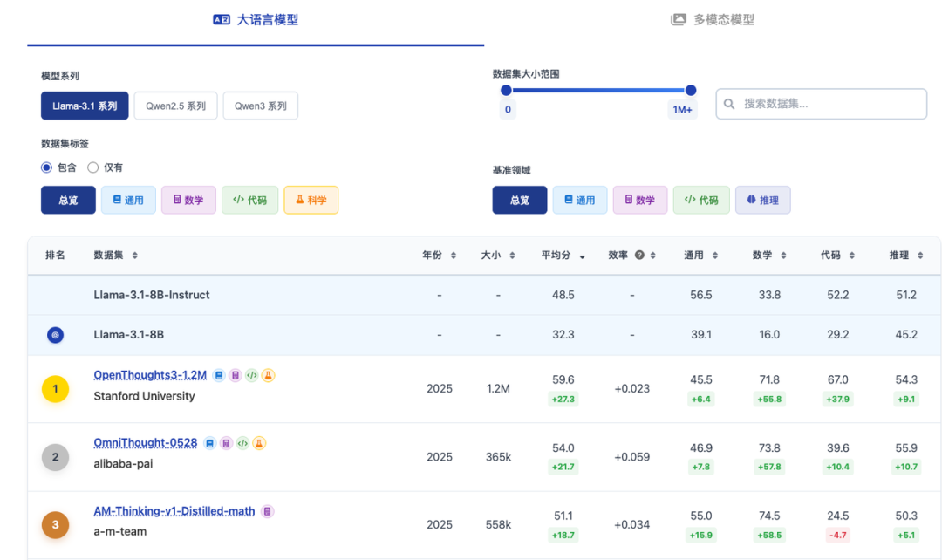This screenshot has height=560, width=942.
Task: Sort table by 平均分 column
Action: 563,256
